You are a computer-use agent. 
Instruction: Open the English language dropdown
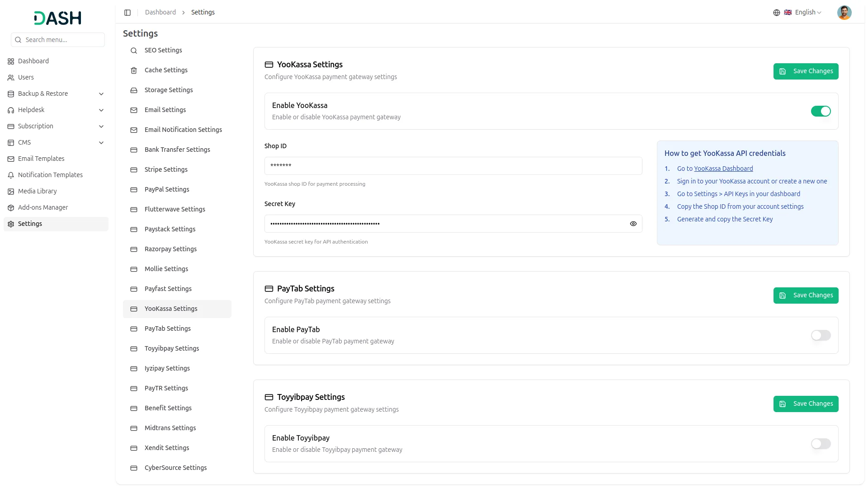tap(808, 13)
